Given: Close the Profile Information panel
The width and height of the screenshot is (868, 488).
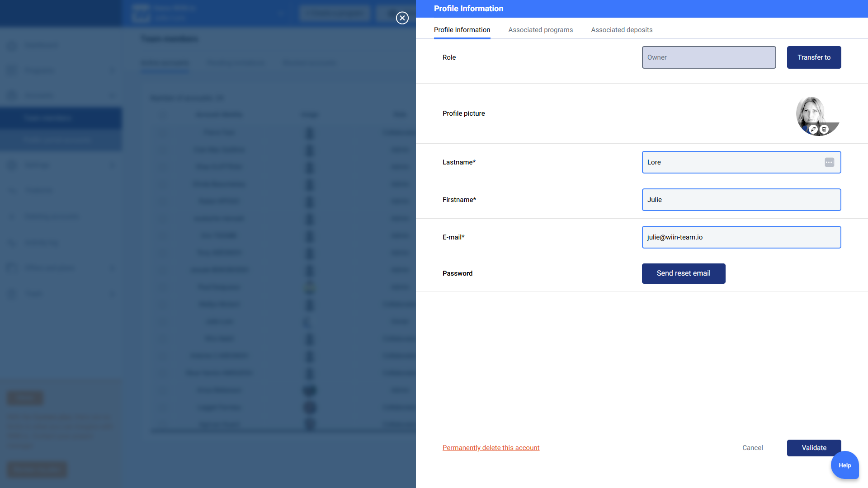Looking at the screenshot, I should (x=402, y=18).
